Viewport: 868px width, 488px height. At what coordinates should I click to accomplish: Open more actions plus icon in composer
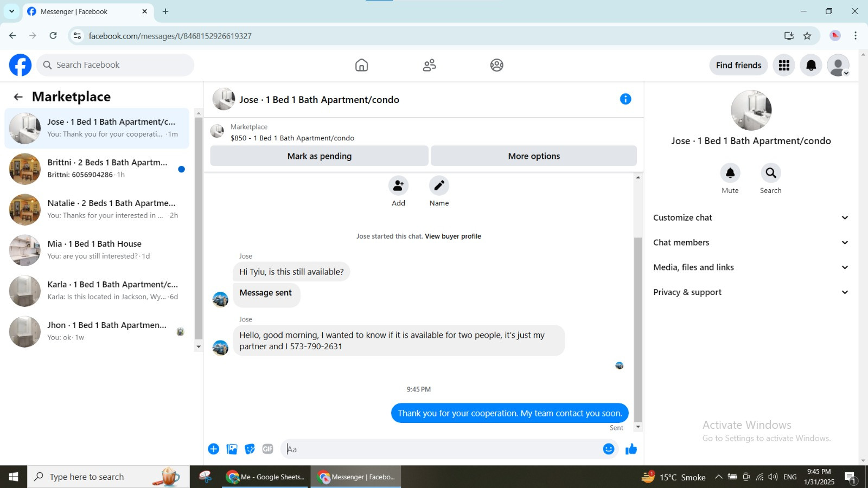pos(214,449)
